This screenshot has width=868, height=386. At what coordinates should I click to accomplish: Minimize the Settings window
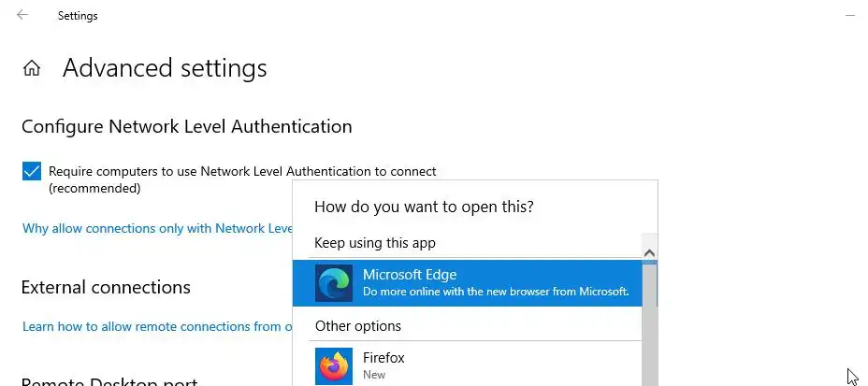850,16
